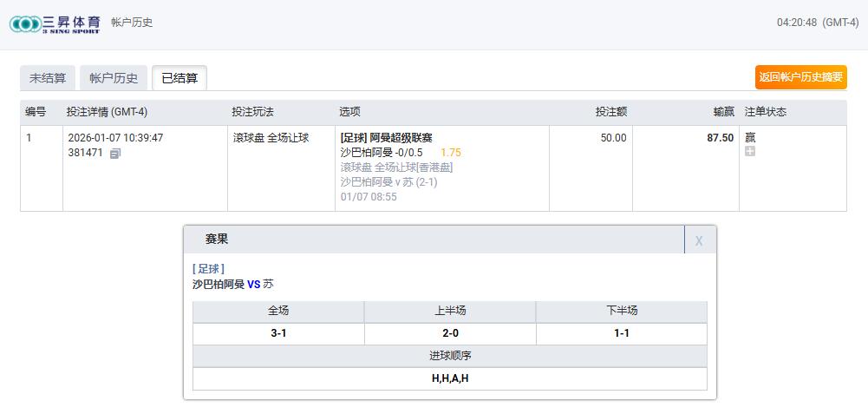Click the [足球] 阿曼超级联赛 selection title
868x414 pixels.
pyautogui.click(x=386, y=138)
